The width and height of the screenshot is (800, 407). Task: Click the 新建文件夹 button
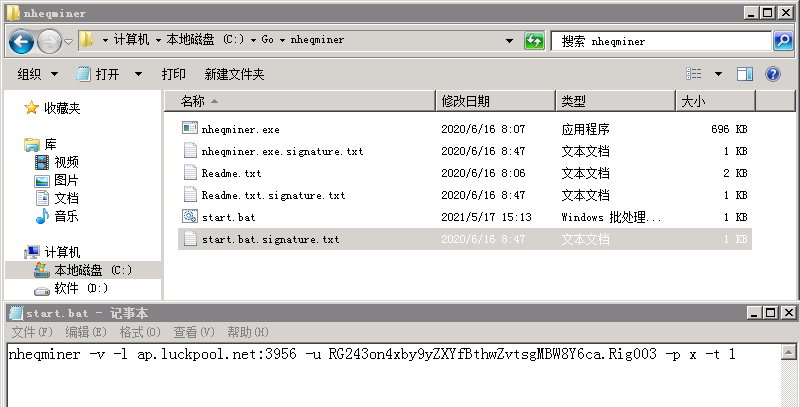coord(234,74)
